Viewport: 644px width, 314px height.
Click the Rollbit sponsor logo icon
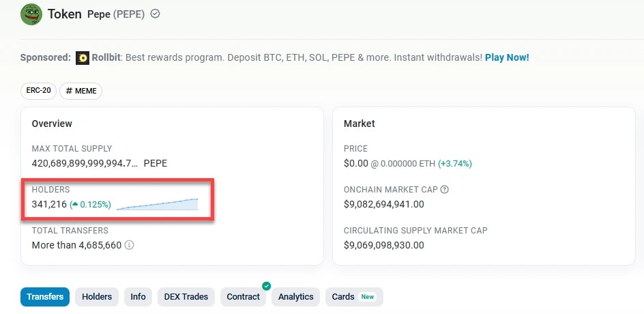[x=83, y=58]
